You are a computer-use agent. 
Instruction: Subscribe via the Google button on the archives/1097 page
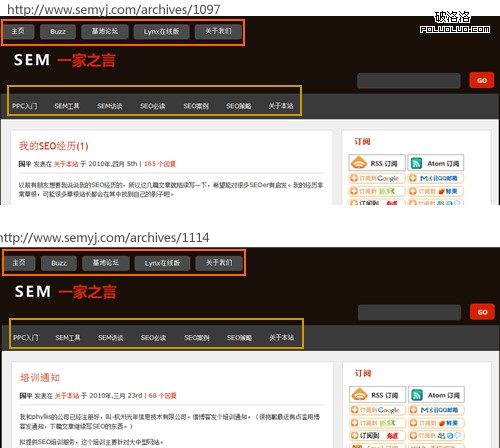click(x=377, y=178)
